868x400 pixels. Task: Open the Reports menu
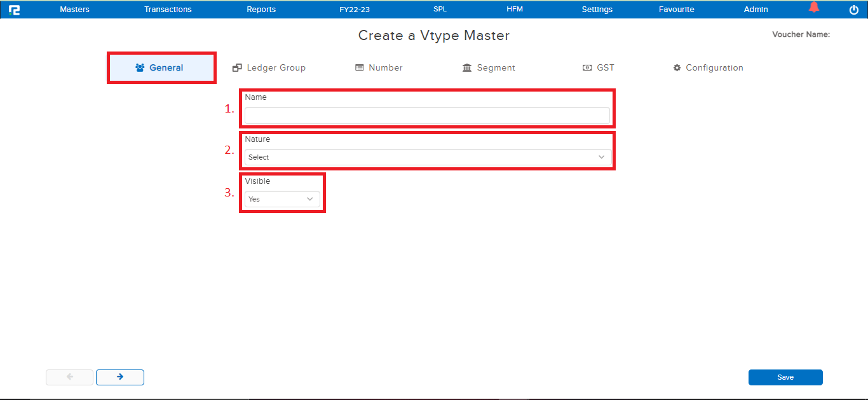pos(261,9)
